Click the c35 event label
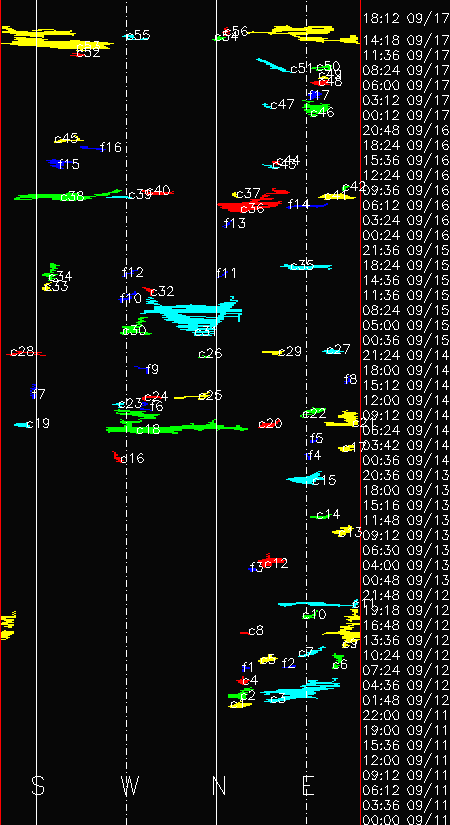Viewport: 450px width, 825px height. click(x=302, y=265)
